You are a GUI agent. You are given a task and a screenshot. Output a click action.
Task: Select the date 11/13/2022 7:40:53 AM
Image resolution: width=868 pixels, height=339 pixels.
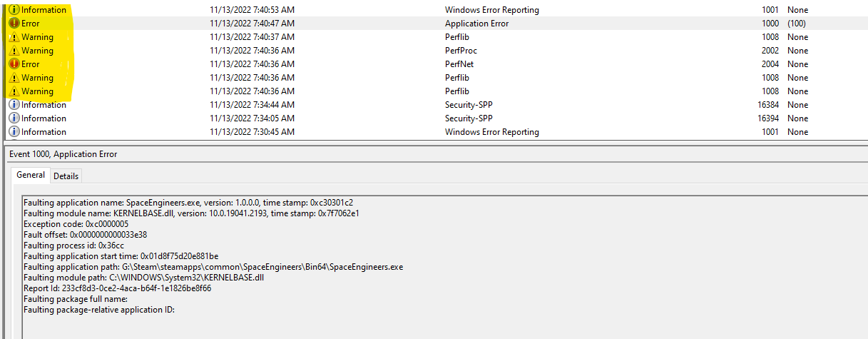tap(252, 10)
